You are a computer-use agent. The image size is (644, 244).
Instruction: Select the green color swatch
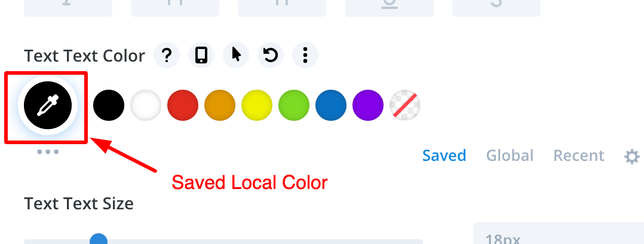pos(294,105)
